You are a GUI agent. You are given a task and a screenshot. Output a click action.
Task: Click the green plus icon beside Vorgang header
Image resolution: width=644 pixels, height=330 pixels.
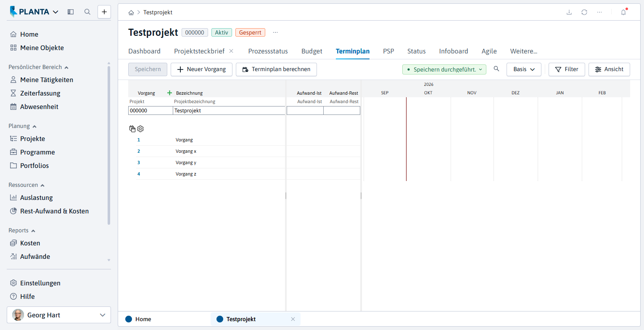170,93
